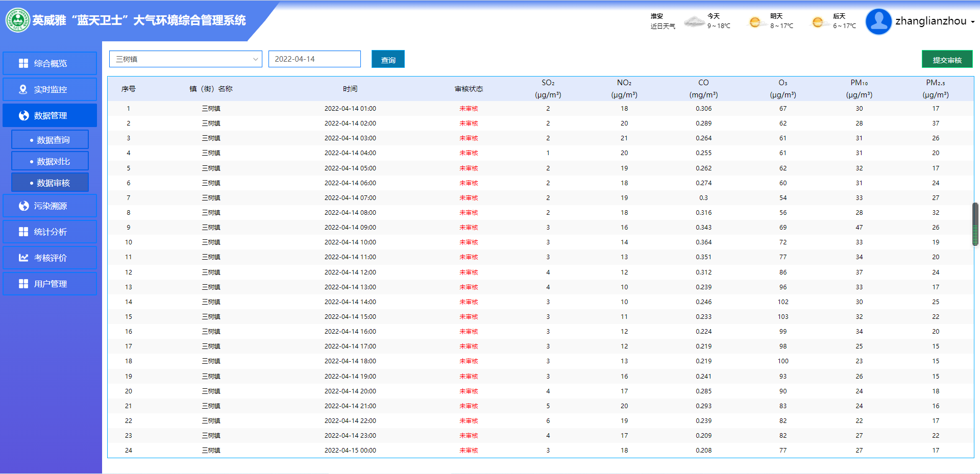Select the 数据审核 submenu item
This screenshot has height=474, width=980.
(50, 183)
